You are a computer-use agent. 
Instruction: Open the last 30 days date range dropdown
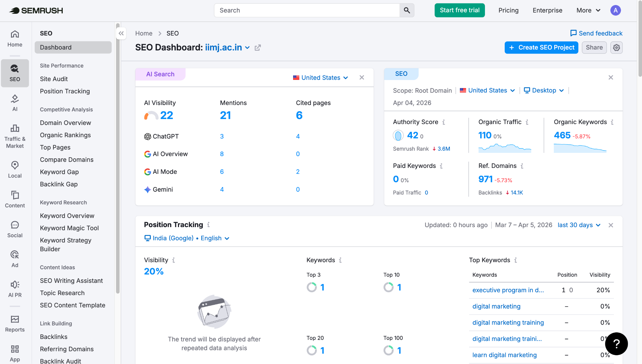click(x=579, y=225)
